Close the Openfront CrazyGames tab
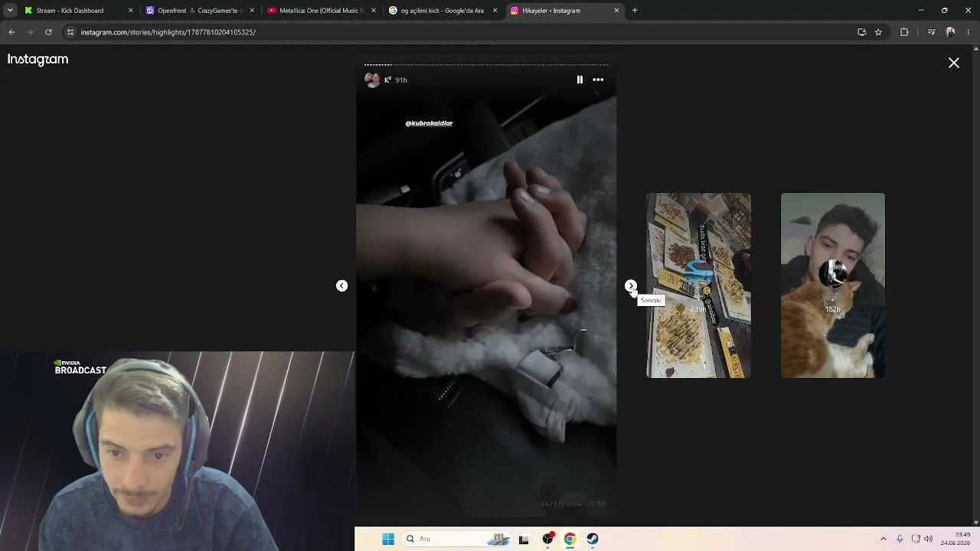This screenshot has height=551, width=980. (252, 11)
